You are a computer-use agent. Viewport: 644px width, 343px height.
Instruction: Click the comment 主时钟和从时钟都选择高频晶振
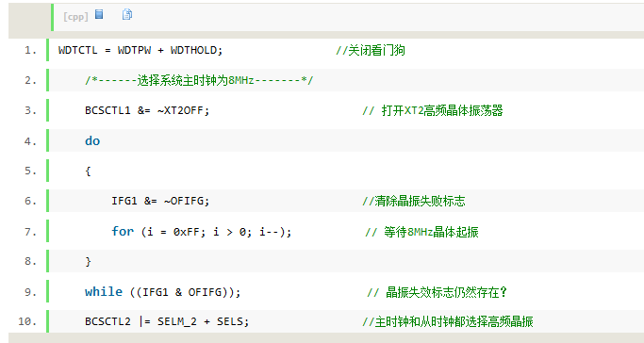click(448, 321)
